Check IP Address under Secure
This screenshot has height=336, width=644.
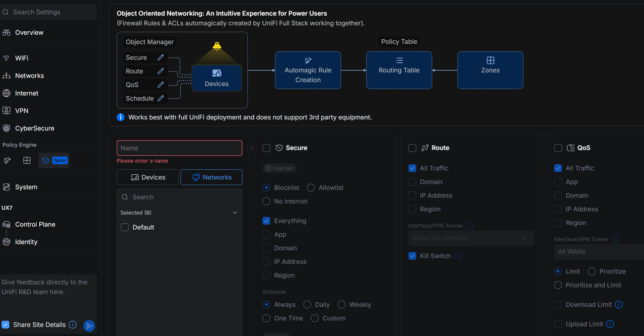coord(266,262)
